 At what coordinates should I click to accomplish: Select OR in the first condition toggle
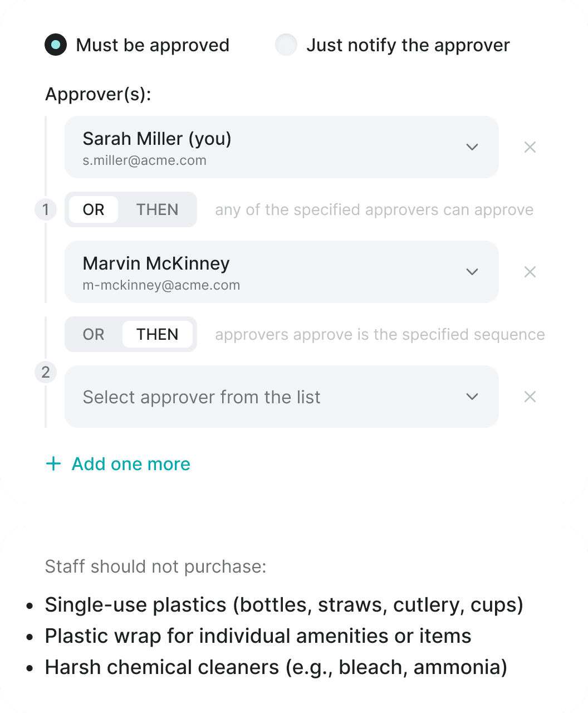click(x=94, y=210)
